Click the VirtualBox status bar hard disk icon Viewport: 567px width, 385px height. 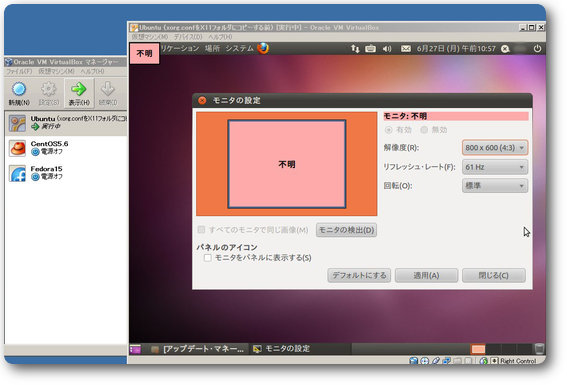tap(414, 361)
